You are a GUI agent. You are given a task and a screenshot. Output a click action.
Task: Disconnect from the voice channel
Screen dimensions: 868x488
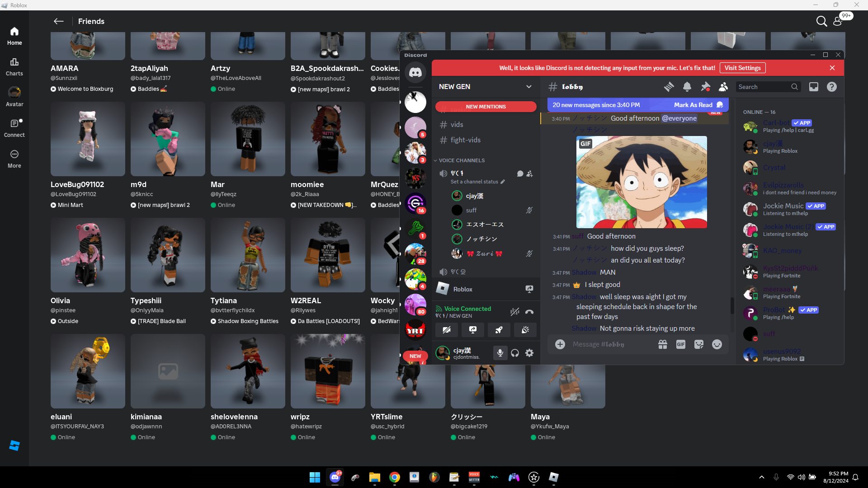(529, 312)
